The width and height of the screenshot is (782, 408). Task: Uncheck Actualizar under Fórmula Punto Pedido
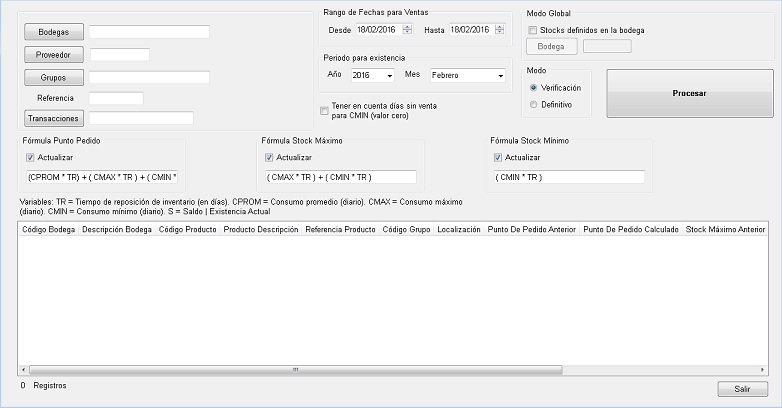32,158
